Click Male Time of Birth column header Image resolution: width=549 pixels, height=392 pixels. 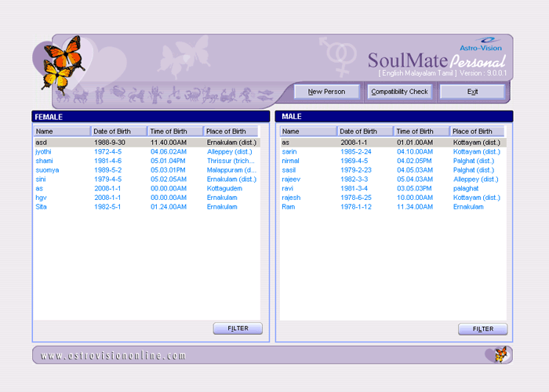click(422, 131)
